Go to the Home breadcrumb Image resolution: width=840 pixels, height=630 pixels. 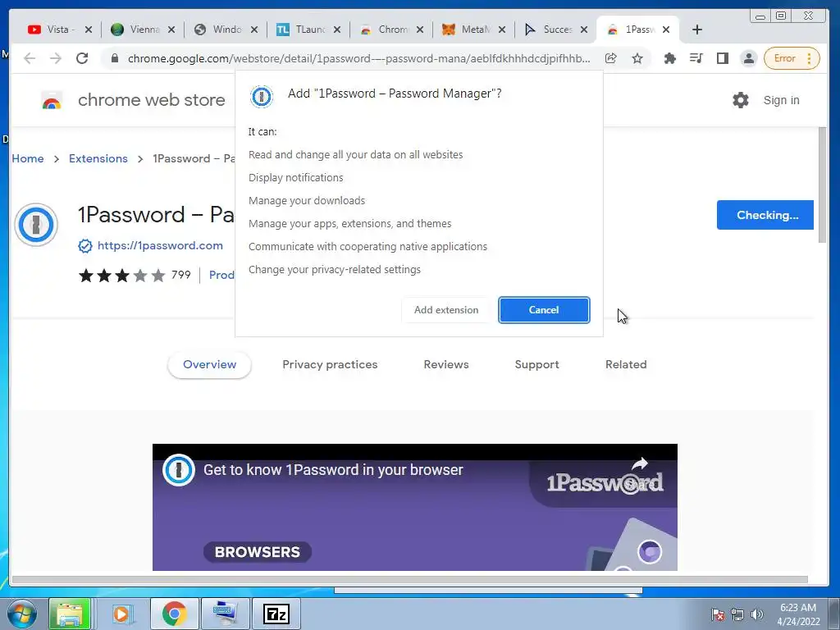tap(28, 158)
